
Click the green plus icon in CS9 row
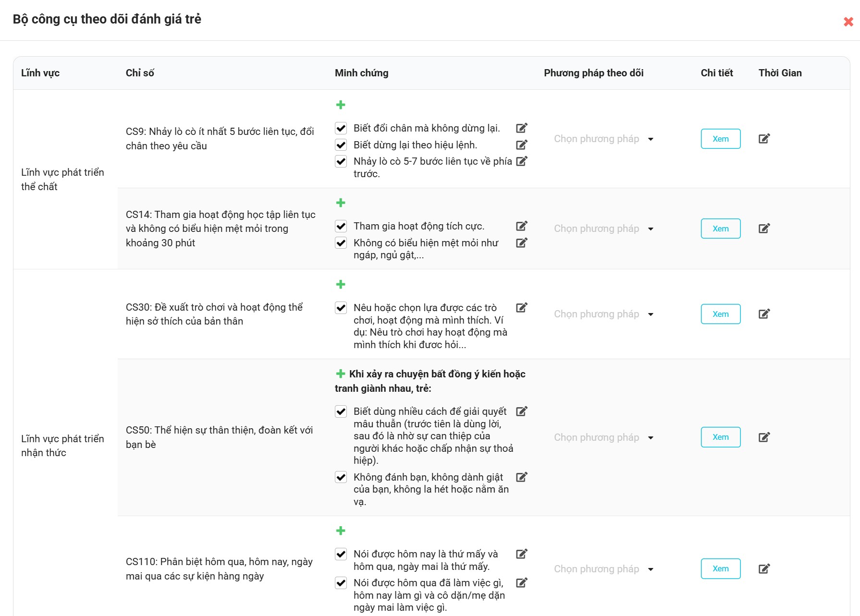(341, 105)
